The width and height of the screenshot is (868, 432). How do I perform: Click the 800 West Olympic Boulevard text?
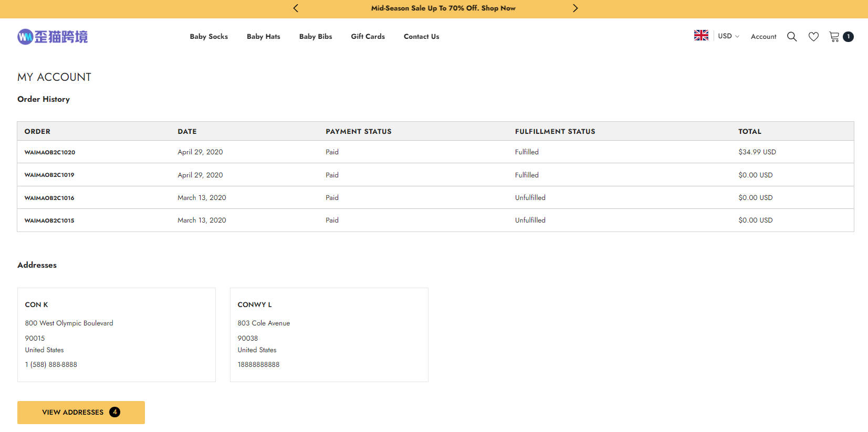[69, 323]
